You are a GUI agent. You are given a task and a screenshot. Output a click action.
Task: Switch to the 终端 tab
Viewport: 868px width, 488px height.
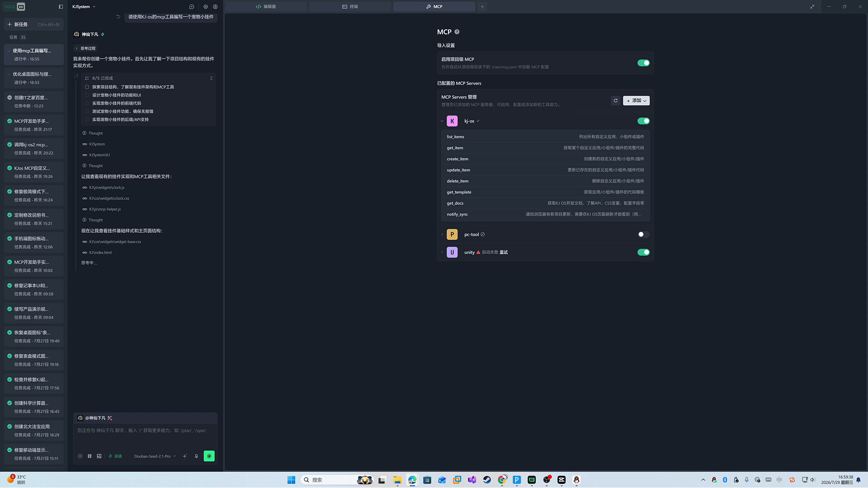click(350, 7)
